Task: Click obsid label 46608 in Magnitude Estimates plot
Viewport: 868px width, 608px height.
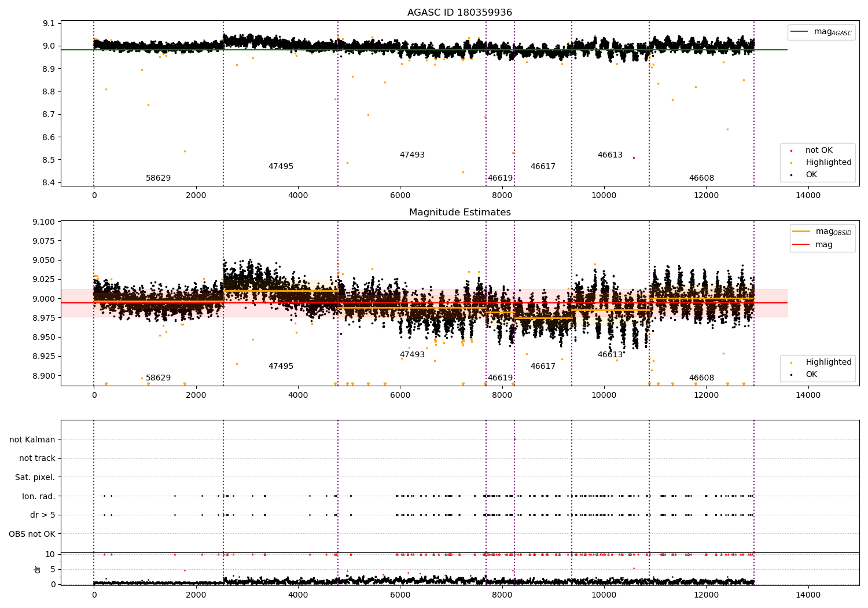Action: [x=701, y=378]
